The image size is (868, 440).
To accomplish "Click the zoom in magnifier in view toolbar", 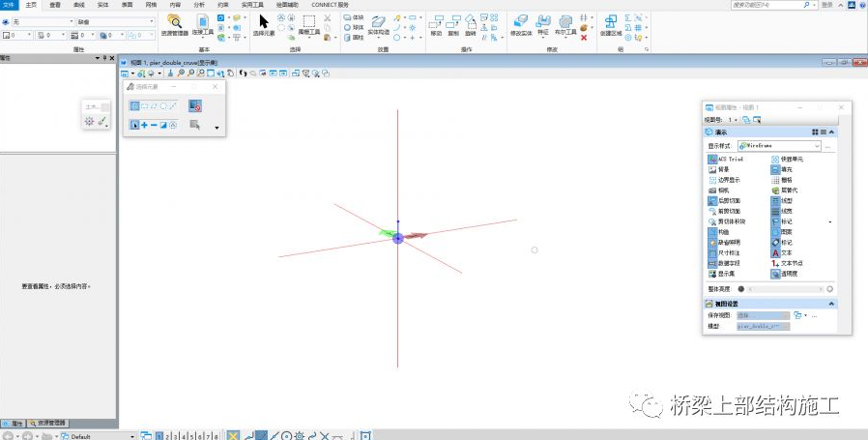I will point(181,73).
